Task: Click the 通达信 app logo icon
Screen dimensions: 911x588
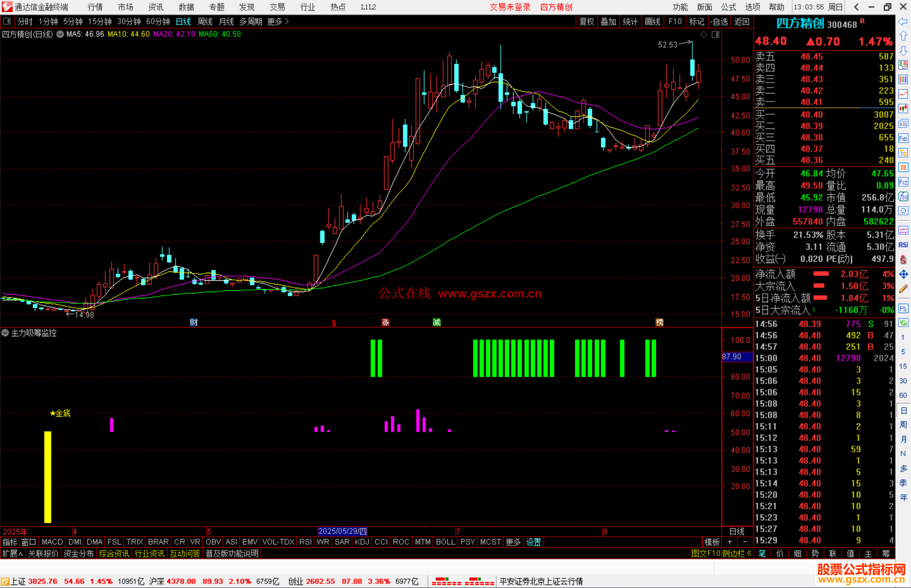Action: 7,7
